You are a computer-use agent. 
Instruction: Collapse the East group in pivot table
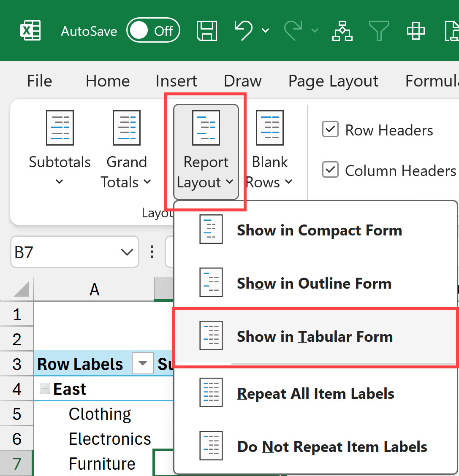coord(45,389)
